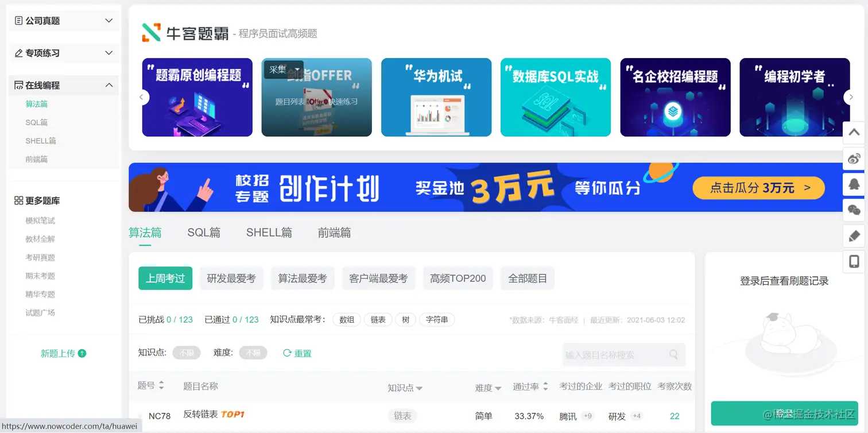Collapse the 在线编程 sidebar section

[64, 85]
